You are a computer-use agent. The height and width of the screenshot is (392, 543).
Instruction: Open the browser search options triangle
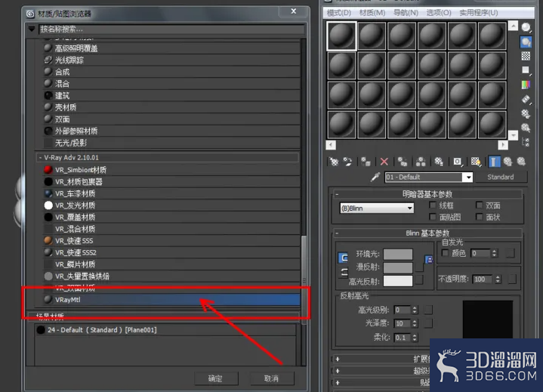[x=32, y=29]
